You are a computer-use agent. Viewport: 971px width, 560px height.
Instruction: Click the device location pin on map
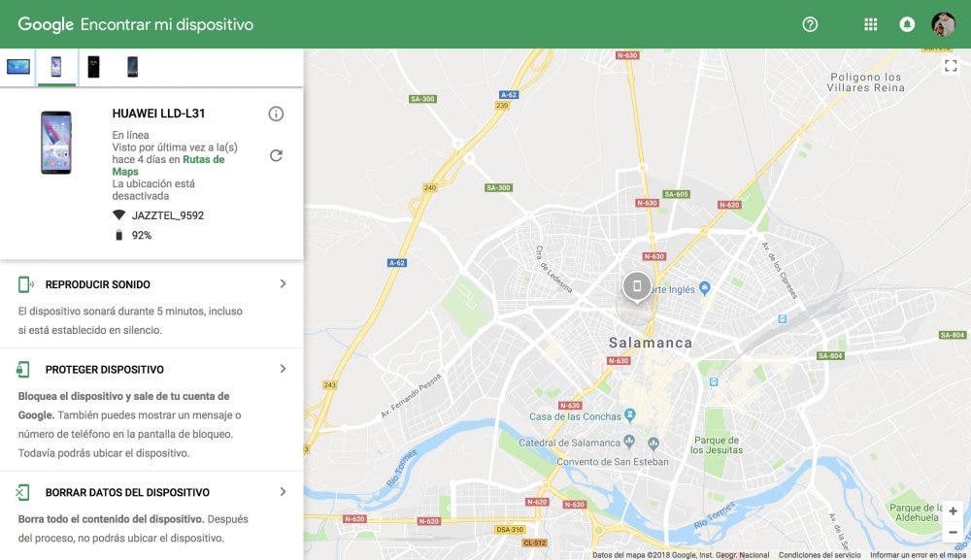[x=636, y=286]
